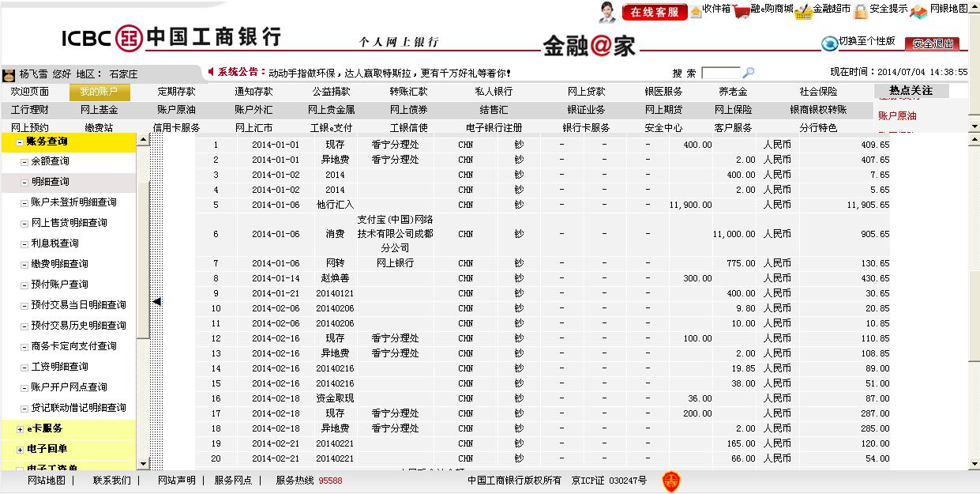Click the 账户原油 hot topic link
Screen dimensions: 980x494
[897, 116]
